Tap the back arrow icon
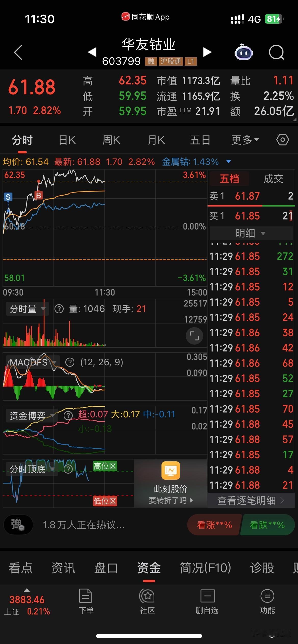The image size is (298, 644). (x=18, y=52)
